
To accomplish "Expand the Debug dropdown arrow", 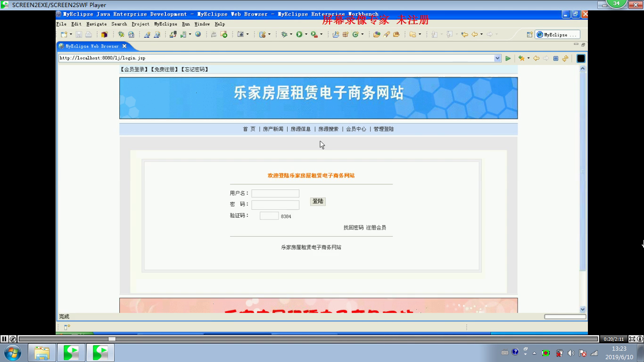I will (x=291, y=34).
